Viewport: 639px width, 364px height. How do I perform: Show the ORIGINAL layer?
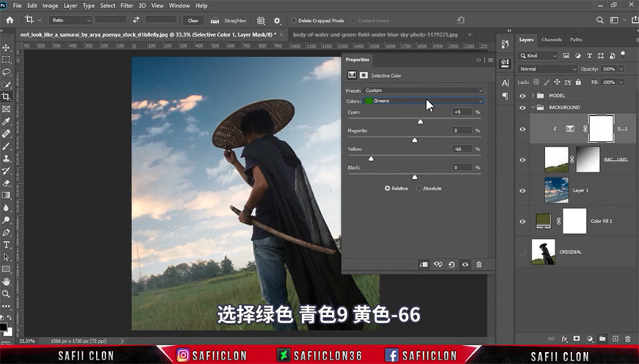click(522, 252)
